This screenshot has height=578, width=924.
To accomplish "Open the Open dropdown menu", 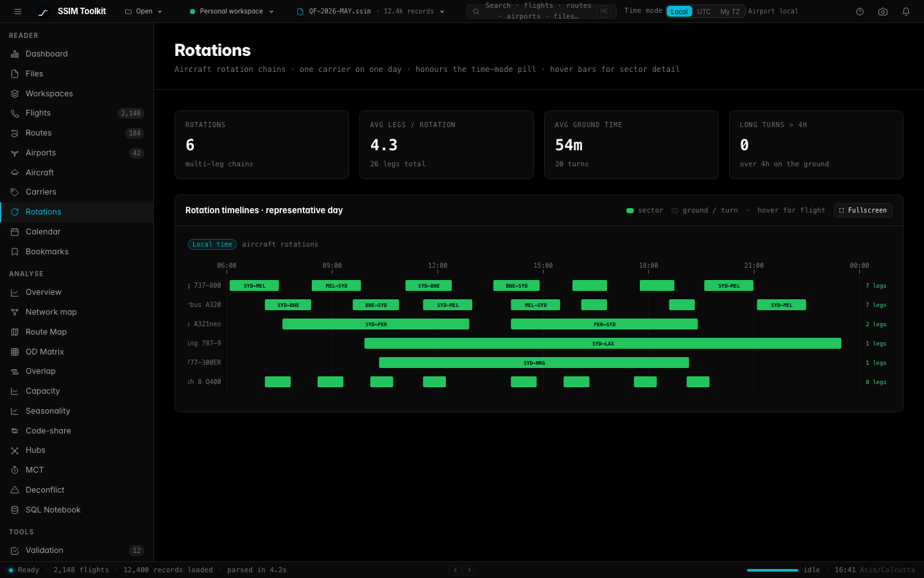I will click(x=144, y=12).
